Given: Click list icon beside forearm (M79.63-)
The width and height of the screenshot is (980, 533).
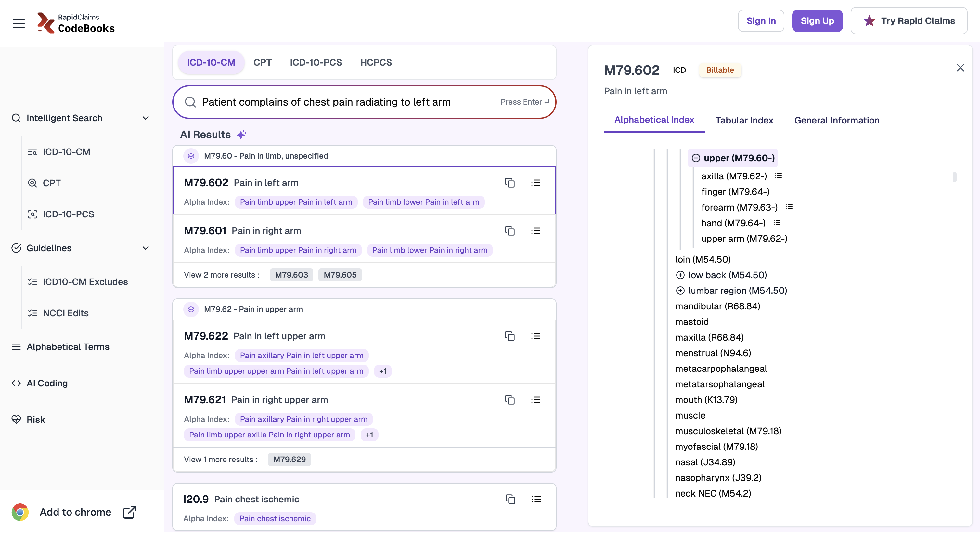Looking at the screenshot, I should (789, 207).
